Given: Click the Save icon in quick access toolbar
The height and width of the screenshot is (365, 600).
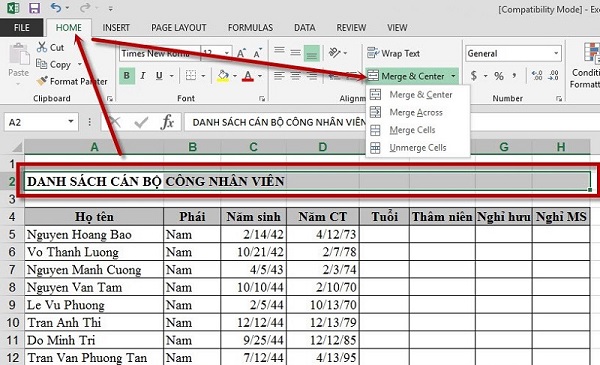Looking at the screenshot, I should point(34,8).
